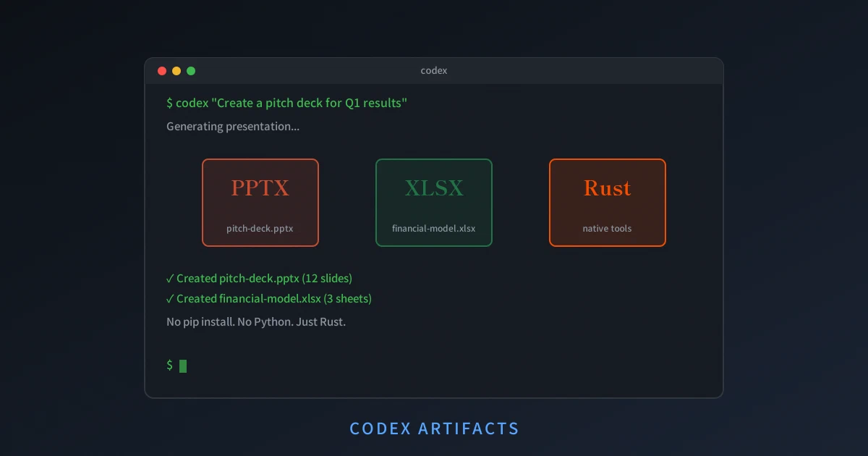Open the PPTX pitch-deck card
The image size is (868, 456).
(x=260, y=203)
